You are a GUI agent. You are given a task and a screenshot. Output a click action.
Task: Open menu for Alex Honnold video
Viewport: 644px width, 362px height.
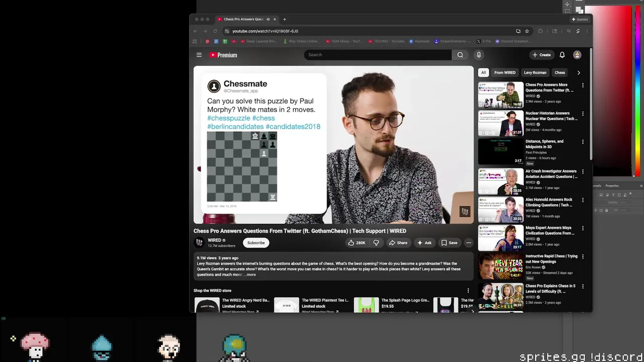coord(583,200)
